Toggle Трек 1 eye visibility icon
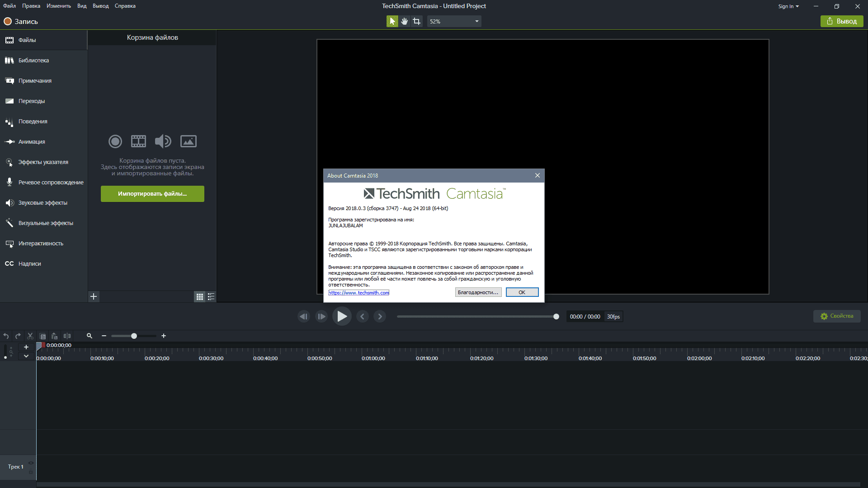This screenshot has width=868, height=488. point(31,463)
